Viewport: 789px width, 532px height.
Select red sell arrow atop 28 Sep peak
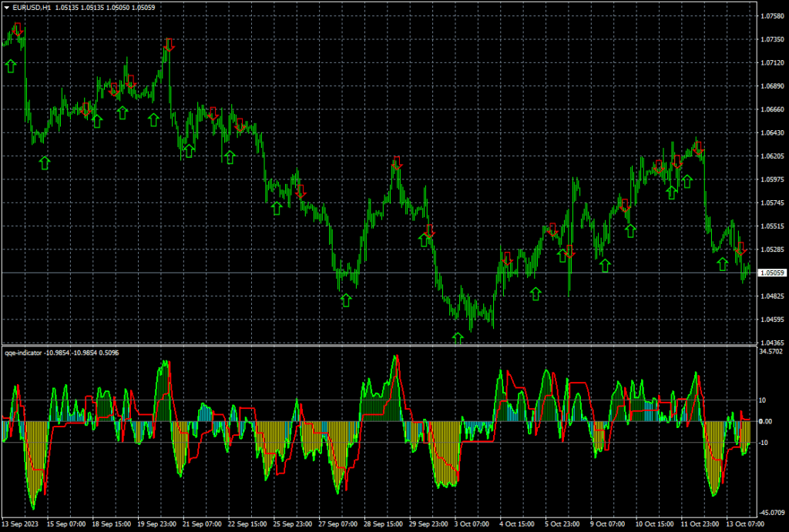click(x=397, y=163)
